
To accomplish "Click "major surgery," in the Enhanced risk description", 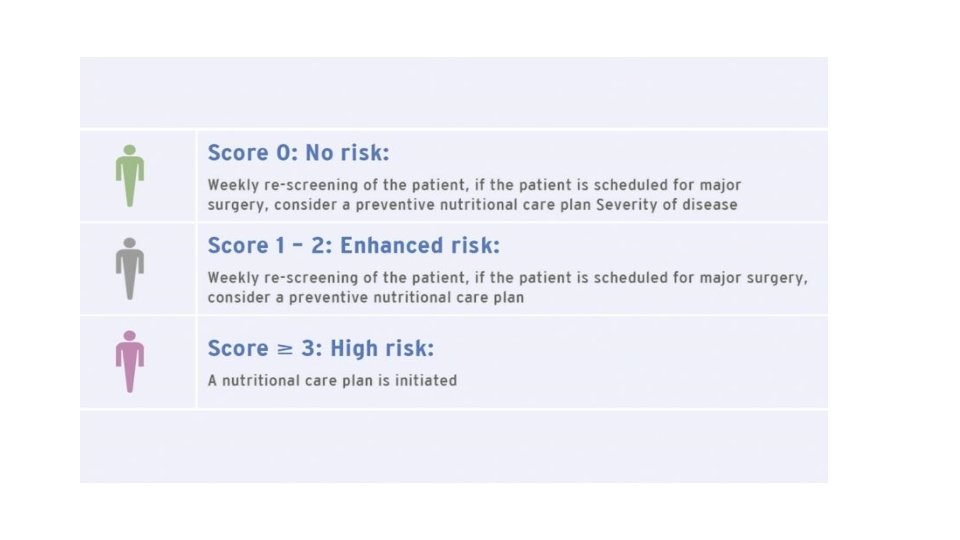I will (x=755, y=277).
